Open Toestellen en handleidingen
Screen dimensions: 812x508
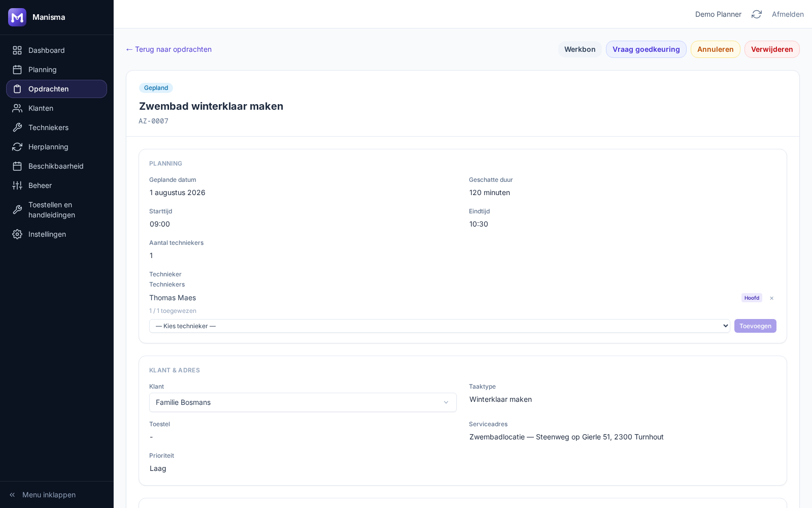tap(56, 210)
